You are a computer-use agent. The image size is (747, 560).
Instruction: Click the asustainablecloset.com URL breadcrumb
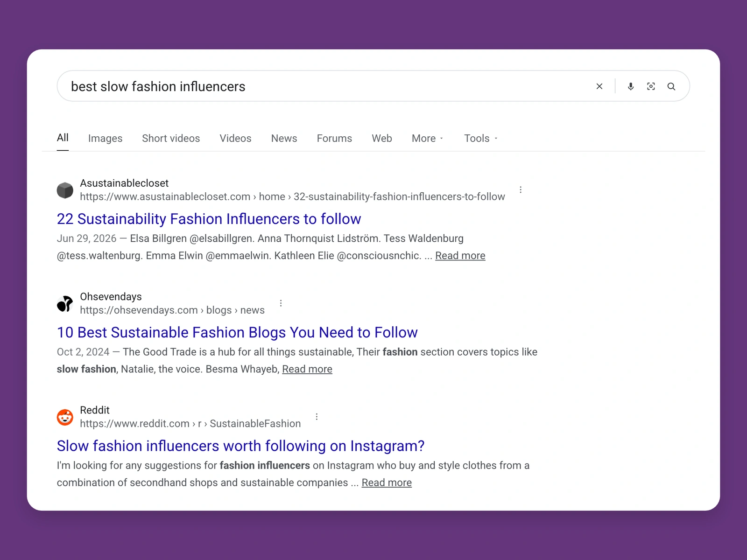coord(292,196)
